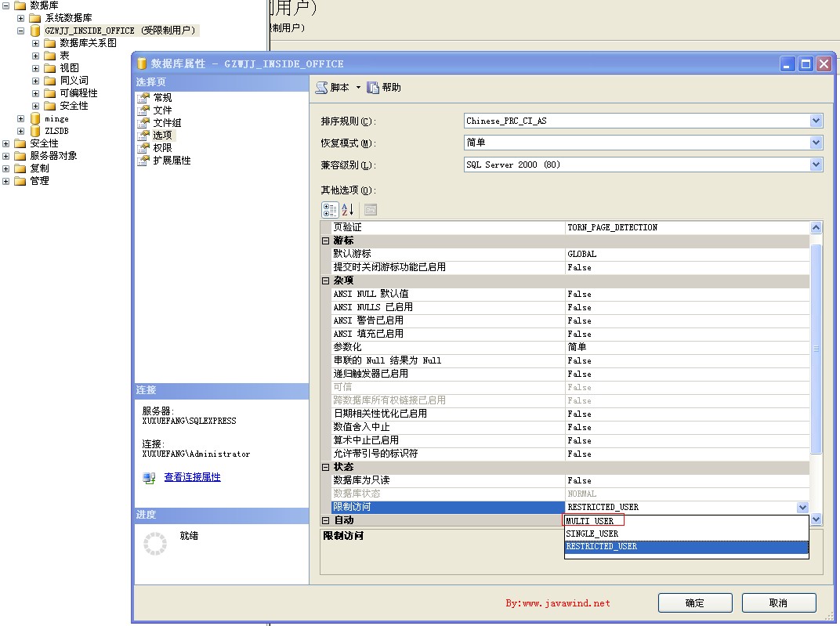Open the 恢复模式 recovery mode dropdown
Image resolution: width=840 pixels, height=626 pixels.
click(x=816, y=143)
